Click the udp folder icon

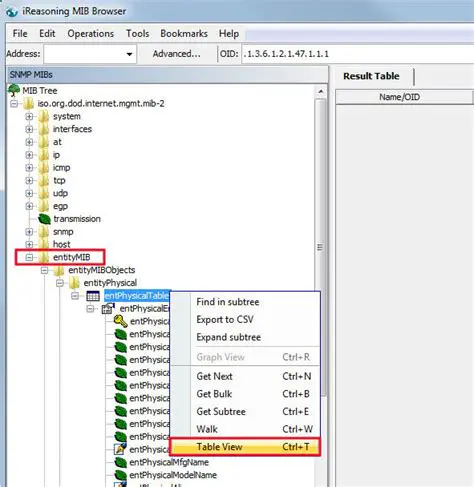(x=43, y=193)
